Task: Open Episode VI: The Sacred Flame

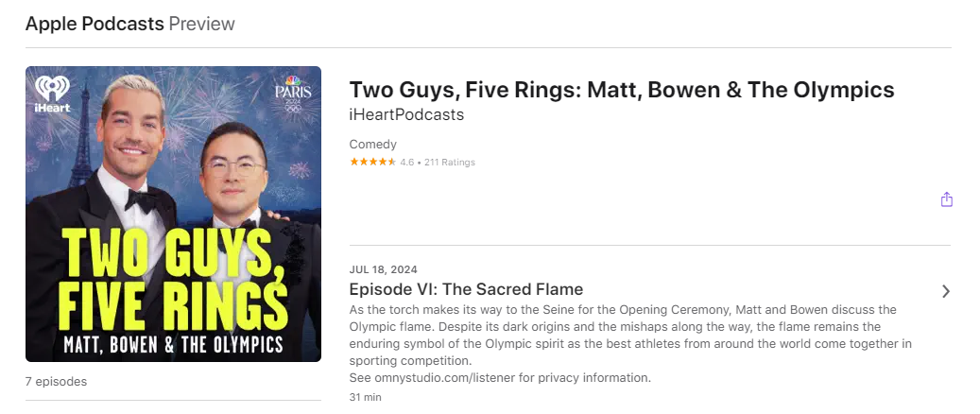Action: point(466,289)
